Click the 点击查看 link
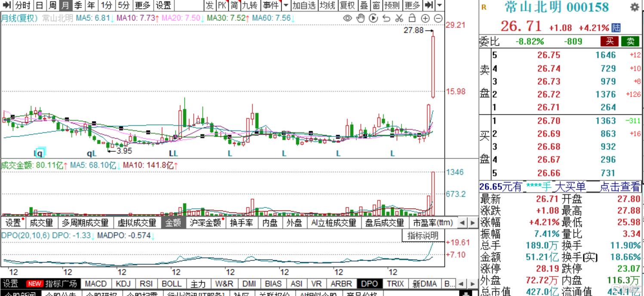Screen dimensions: 644x296 click(619, 187)
